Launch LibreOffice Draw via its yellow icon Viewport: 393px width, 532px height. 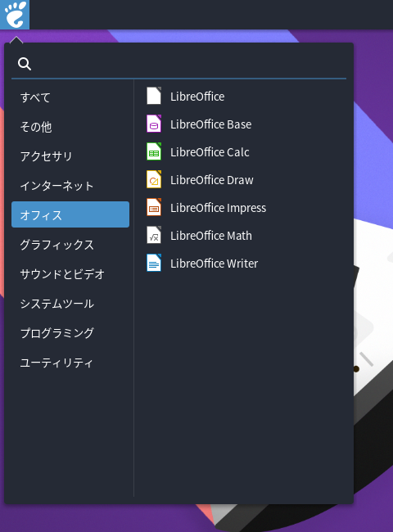click(x=154, y=179)
